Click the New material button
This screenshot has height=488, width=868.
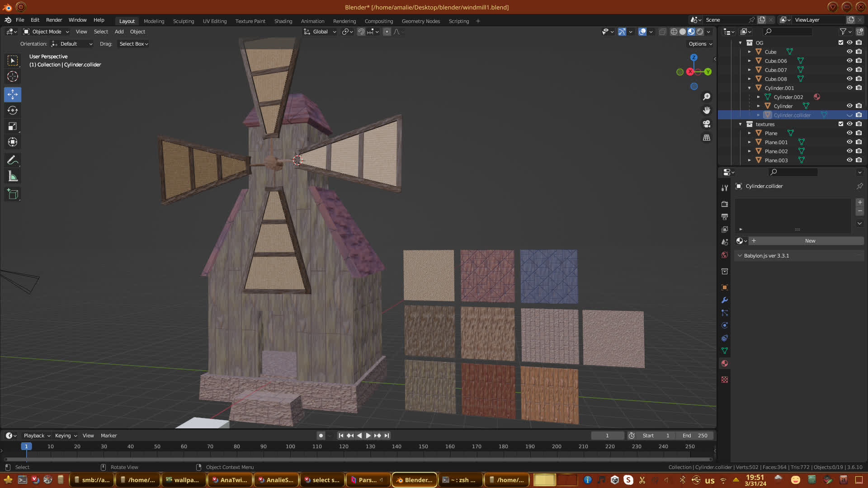coord(810,241)
